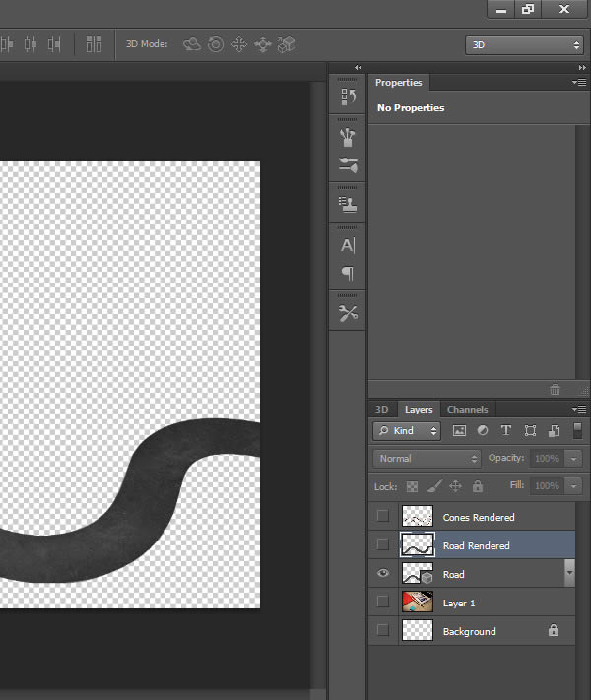Viewport: 591px width, 700px height.
Task: Filter layers by pixel layers icon
Action: [x=459, y=430]
